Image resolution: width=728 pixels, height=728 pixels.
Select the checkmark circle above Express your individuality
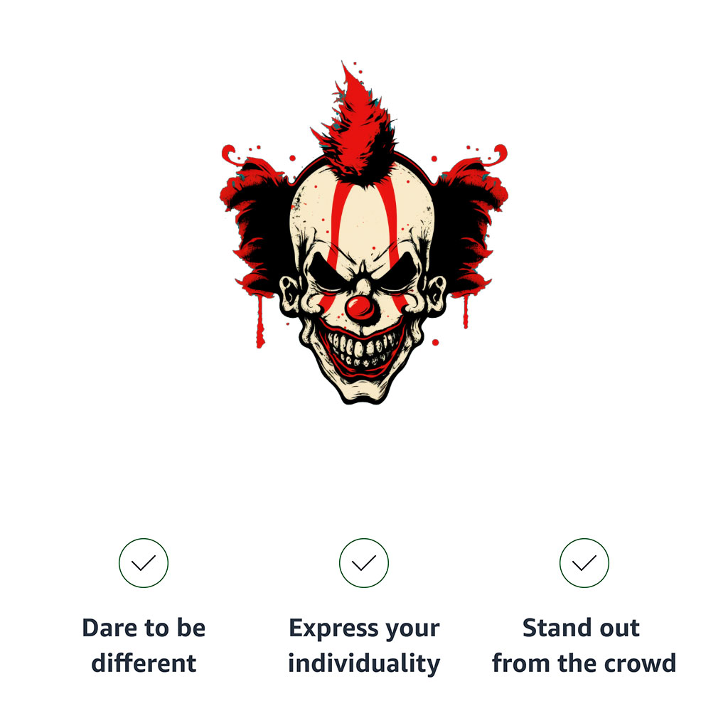pyautogui.click(x=363, y=563)
